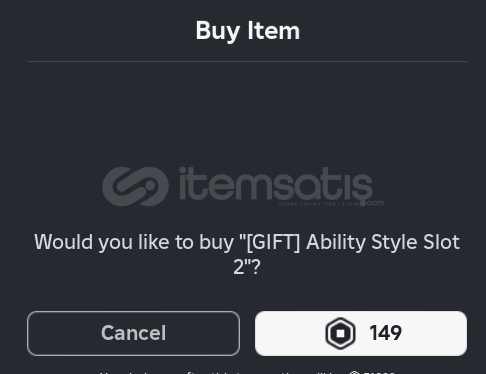Confirm purchase for 149 Robux
This screenshot has height=374, width=486.
click(x=361, y=333)
